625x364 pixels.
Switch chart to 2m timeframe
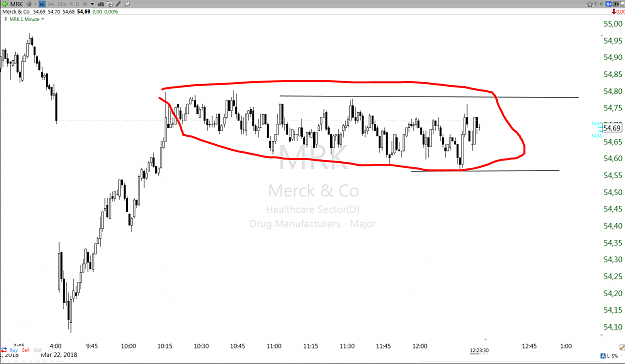pos(51,4)
